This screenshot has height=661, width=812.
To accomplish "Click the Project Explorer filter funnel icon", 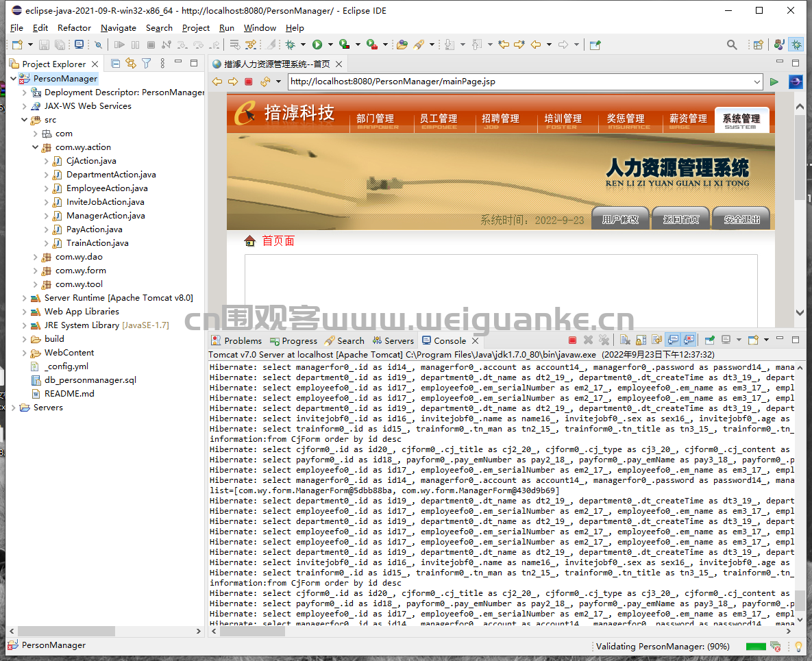I will tap(147, 64).
